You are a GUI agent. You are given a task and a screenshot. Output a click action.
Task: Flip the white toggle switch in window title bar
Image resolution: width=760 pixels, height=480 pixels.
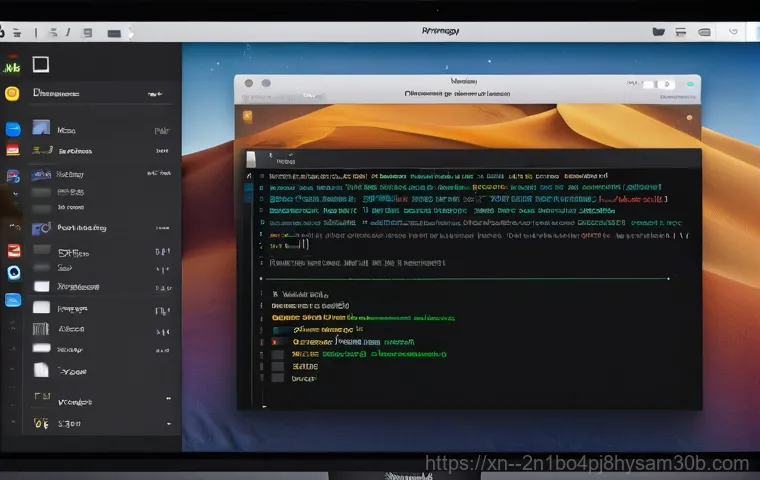pos(658,84)
